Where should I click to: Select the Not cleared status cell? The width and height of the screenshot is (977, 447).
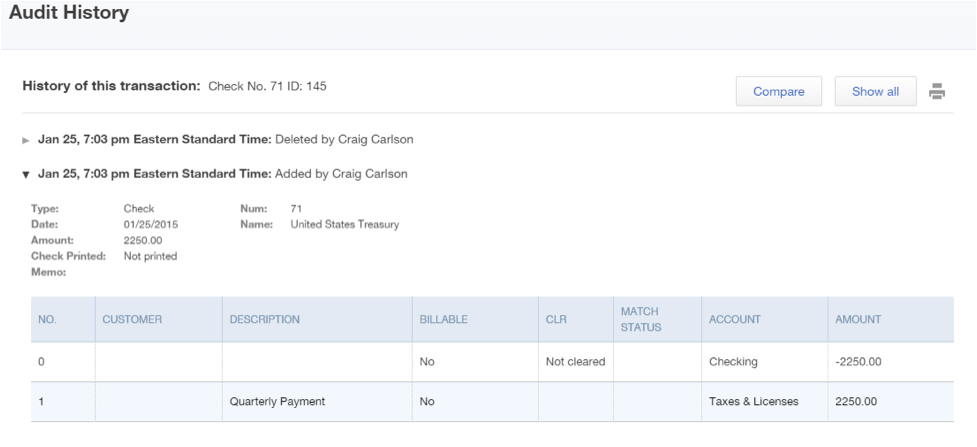coord(576,362)
